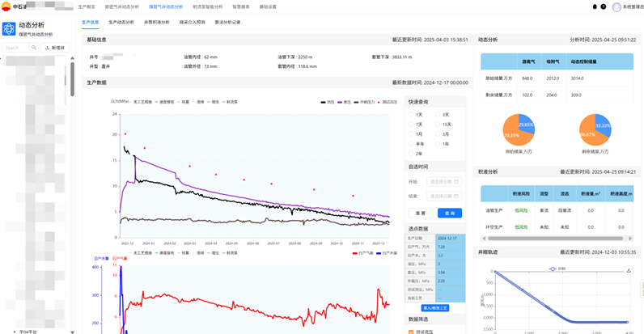Click right arrow of 积液分析 table scrollbar
The image size is (644, 334).
[x=630, y=238]
